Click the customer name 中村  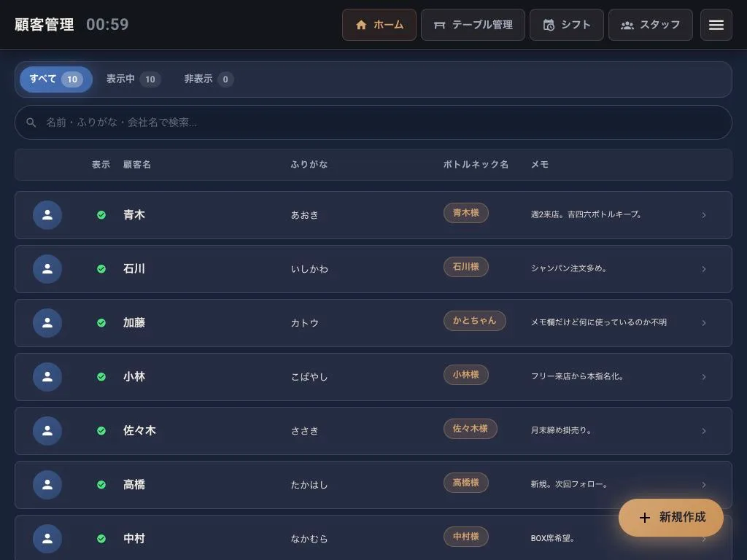point(134,539)
